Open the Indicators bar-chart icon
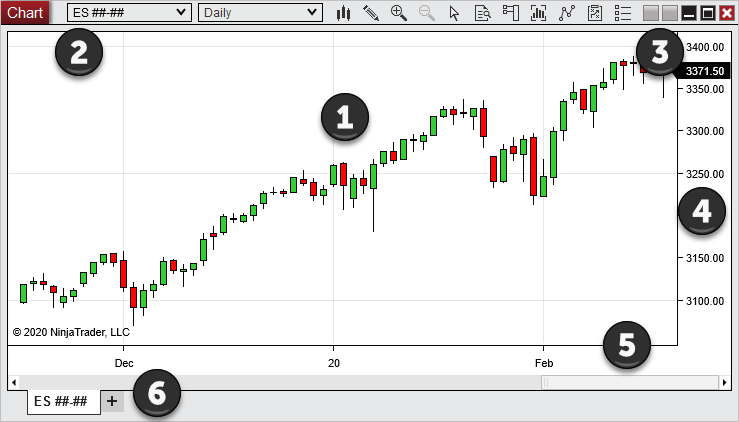The height and width of the screenshot is (422, 739). [x=538, y=13]
